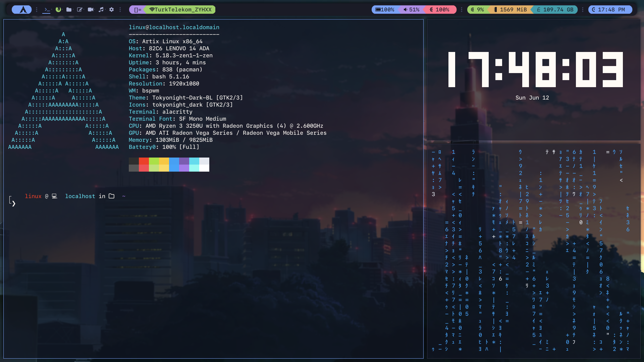Viewport: 644px width, 362px height.
Task: Click the text editor pencil icon
Action: (80, 10)
